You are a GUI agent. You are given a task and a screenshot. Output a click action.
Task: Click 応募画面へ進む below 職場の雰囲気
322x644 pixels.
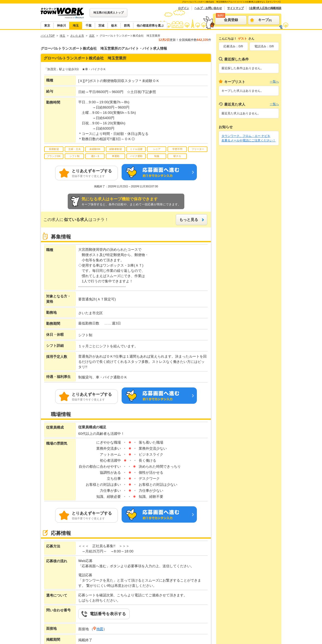159,514
